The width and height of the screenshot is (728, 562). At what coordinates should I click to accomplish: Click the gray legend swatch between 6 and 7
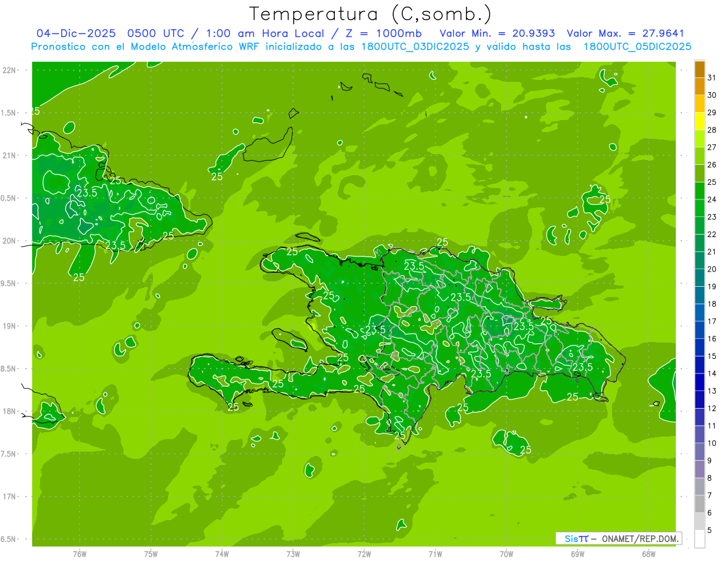[x=699, y=504]
